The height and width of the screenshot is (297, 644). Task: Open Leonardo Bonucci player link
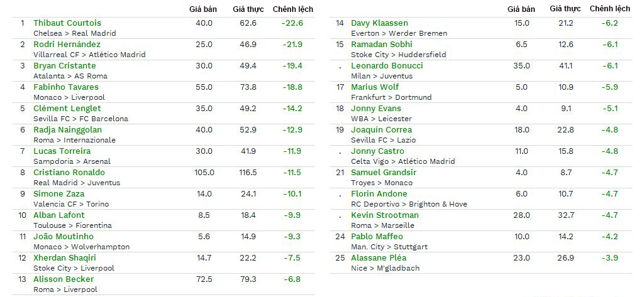coord(387,66)
